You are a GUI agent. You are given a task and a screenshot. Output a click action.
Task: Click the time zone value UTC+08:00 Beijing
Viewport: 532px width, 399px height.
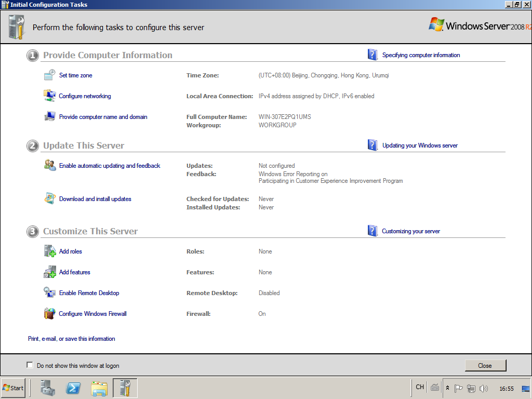click(x=324, y=75)
